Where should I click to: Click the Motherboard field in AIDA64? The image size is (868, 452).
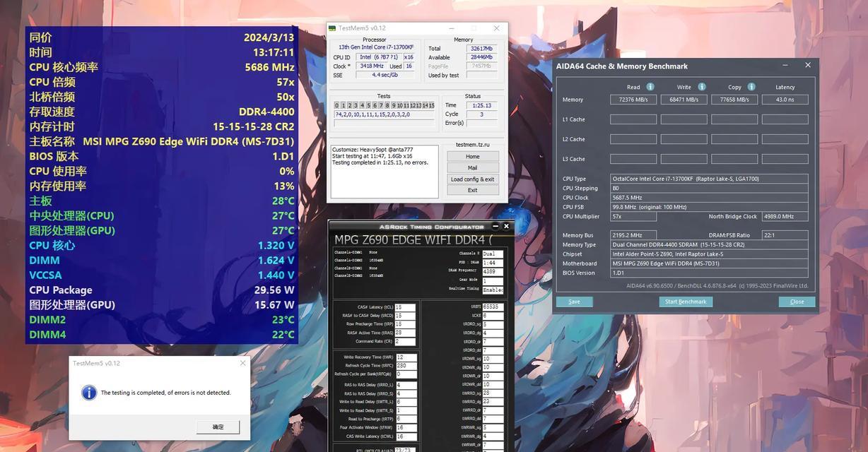pyautogui.click(x=709, y=263)
